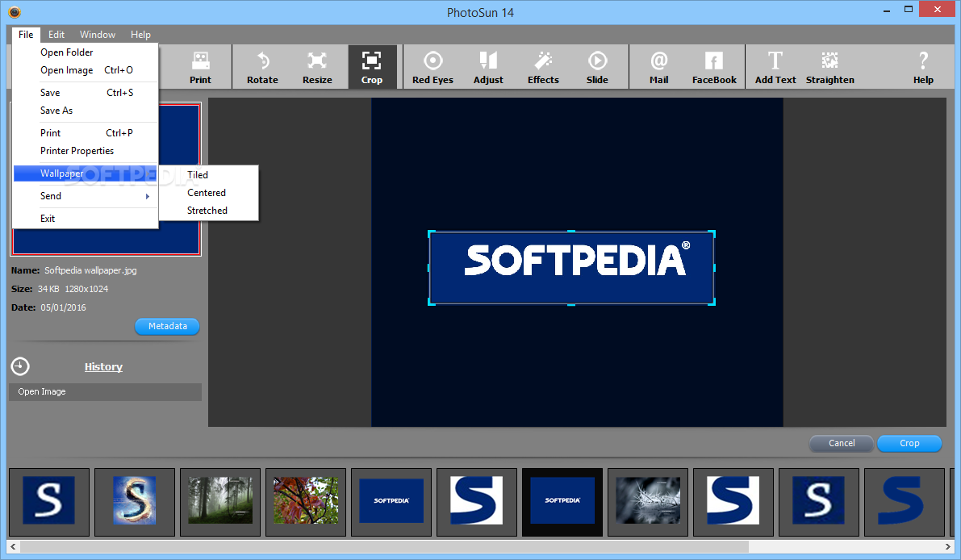Click the date value 05/01/2016
This screenshot has width=961, height=560.
pyautogui.click(x=63, y=307)
